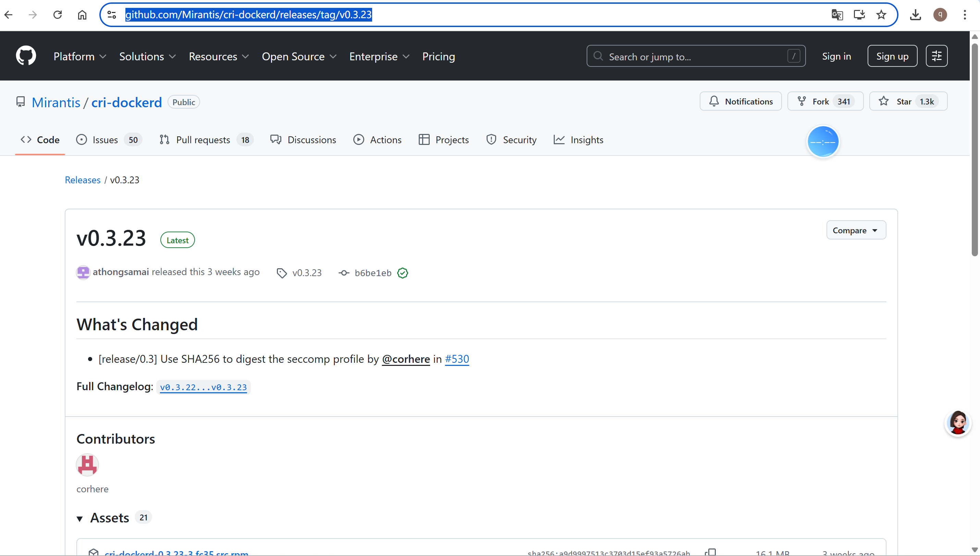Open athongsamai's avatar image
The image size is (980, 556).
click(x=83, y=273)
